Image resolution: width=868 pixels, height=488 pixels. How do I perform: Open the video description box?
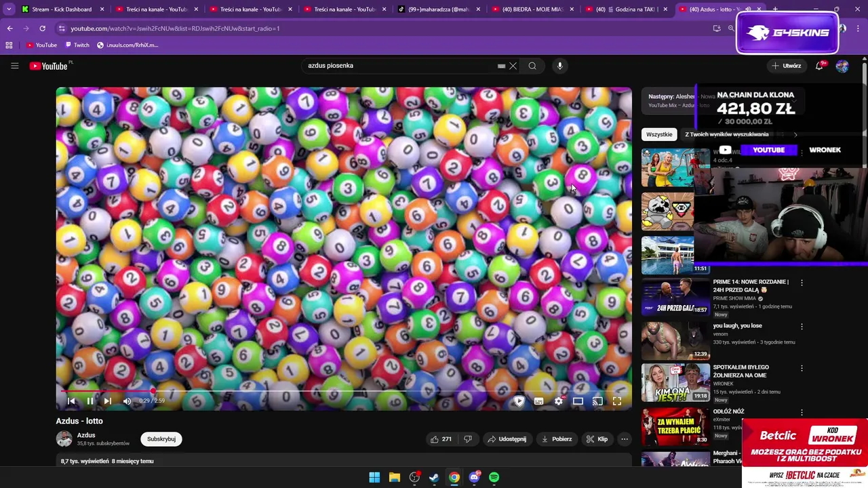pyautogui.click(x=344, y=461)
